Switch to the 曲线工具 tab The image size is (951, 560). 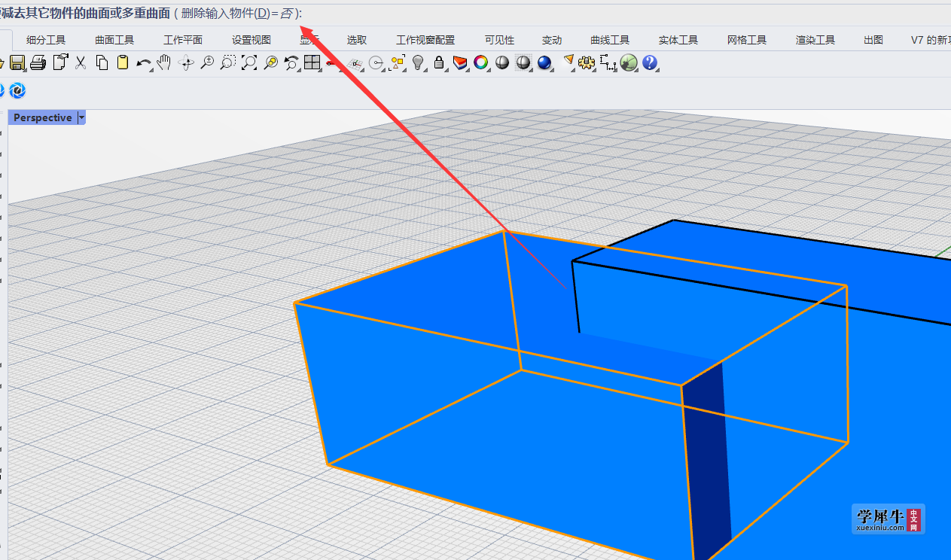coord(610,40)
